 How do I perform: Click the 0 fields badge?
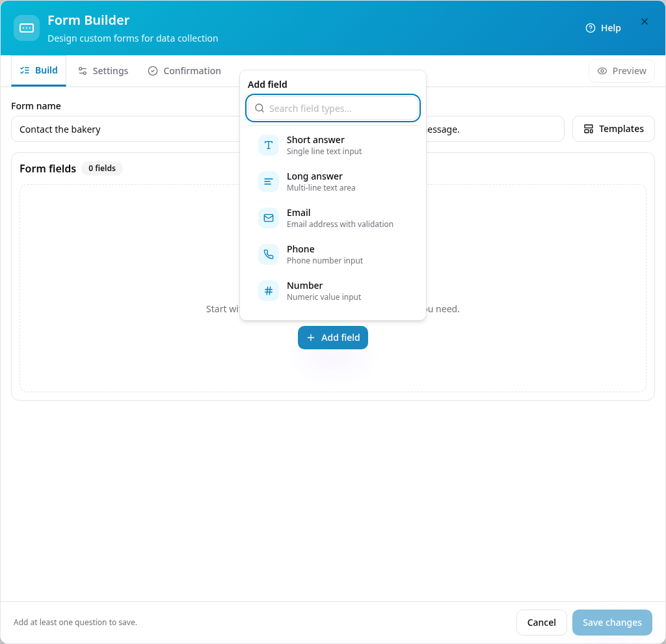102,168
